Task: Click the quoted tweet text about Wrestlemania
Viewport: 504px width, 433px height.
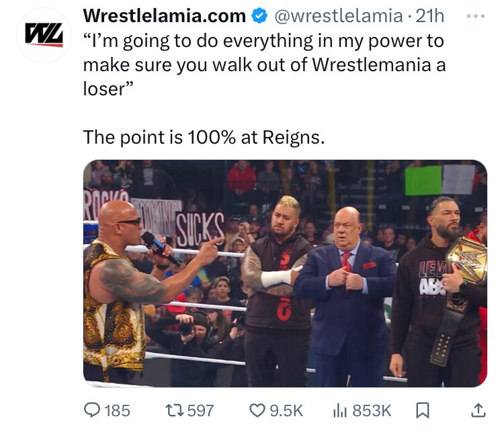Action: (x=265, y=64)
